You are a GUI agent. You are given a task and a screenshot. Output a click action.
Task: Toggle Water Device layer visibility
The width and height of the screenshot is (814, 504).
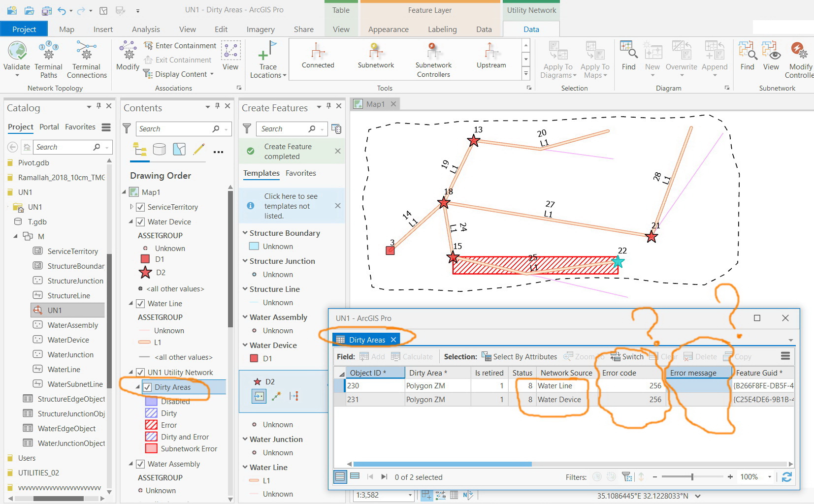point(140,222)
